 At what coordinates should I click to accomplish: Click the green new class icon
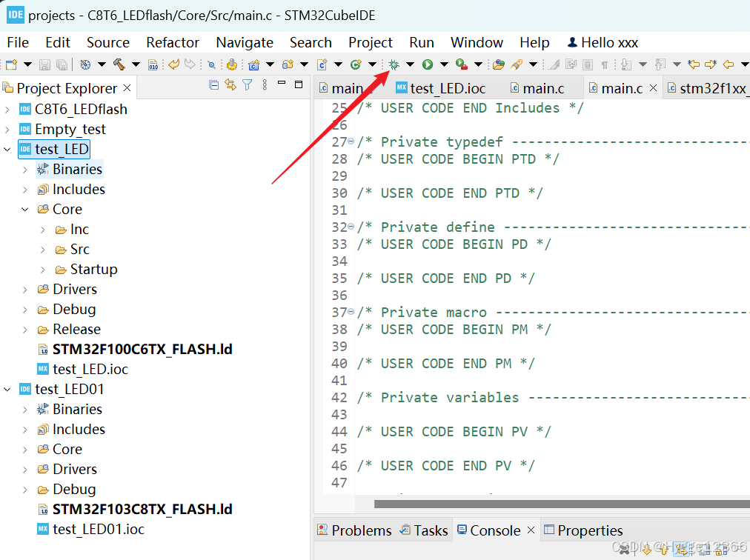[x=356, y=64]
